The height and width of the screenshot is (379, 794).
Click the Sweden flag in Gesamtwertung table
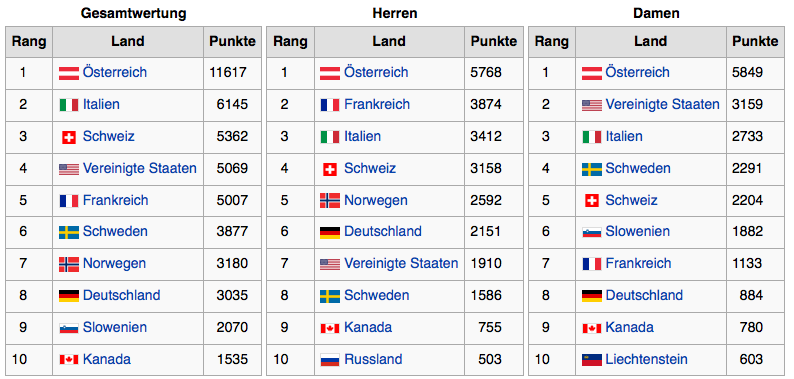tap(69, 233)
